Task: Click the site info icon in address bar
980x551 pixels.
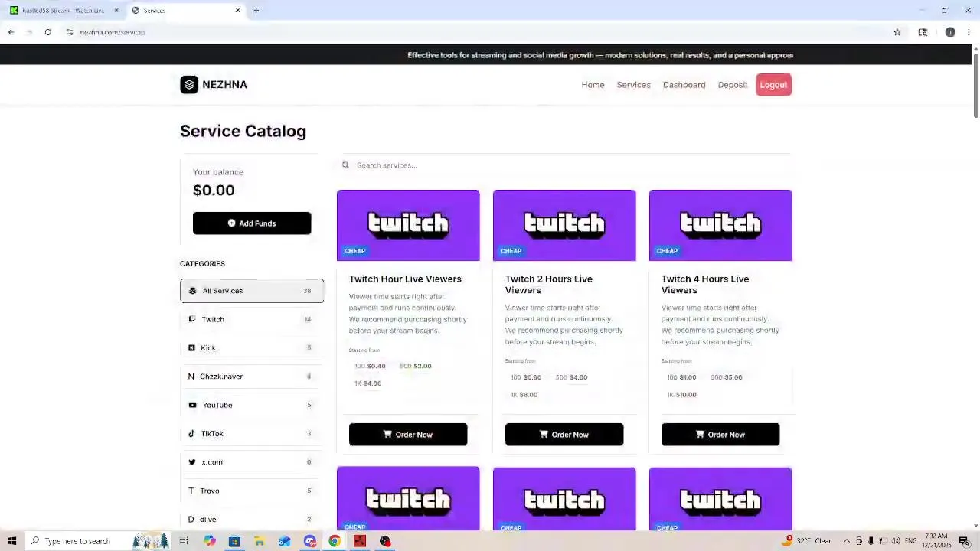Action: click(x=69, y=32)
